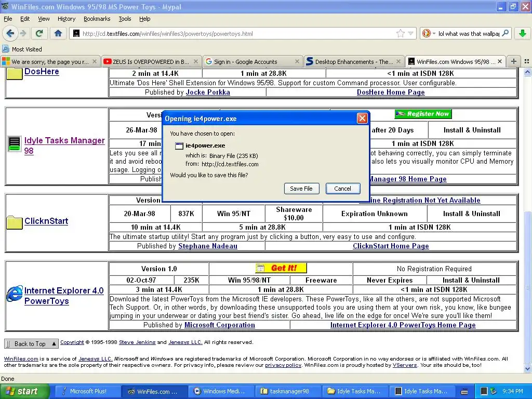Switch to Windows Media taskbar window
This screenshot has height=399, width=532.
click(220, 391)
